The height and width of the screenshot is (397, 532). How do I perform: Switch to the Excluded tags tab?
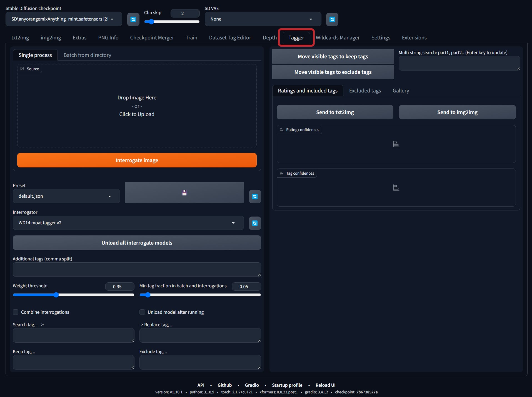[365, 91]
